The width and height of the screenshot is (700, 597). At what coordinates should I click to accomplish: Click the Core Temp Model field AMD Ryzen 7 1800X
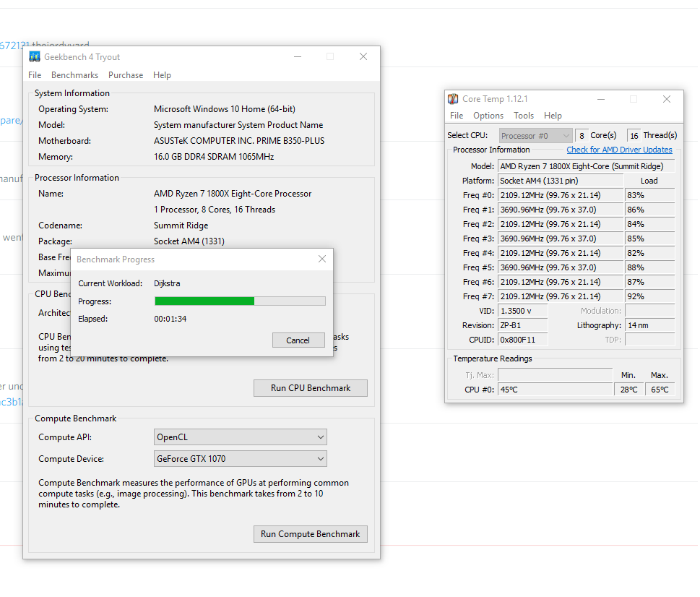click(586, 166)
